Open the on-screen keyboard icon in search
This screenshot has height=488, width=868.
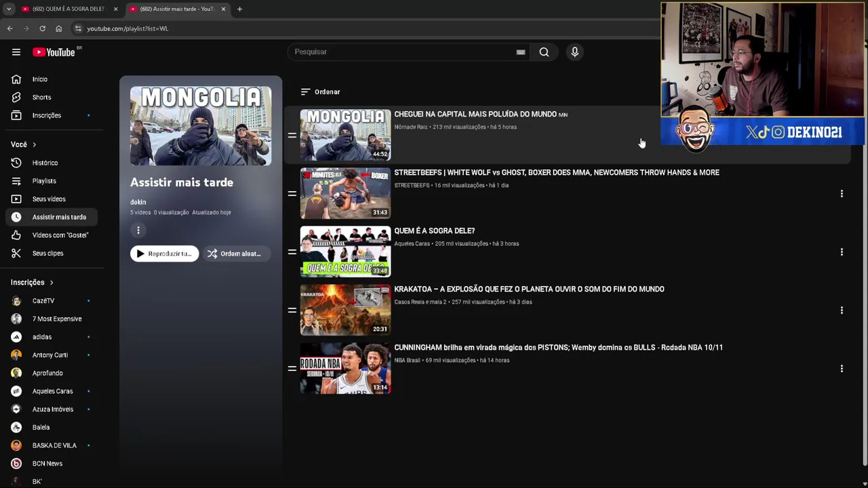521,52
